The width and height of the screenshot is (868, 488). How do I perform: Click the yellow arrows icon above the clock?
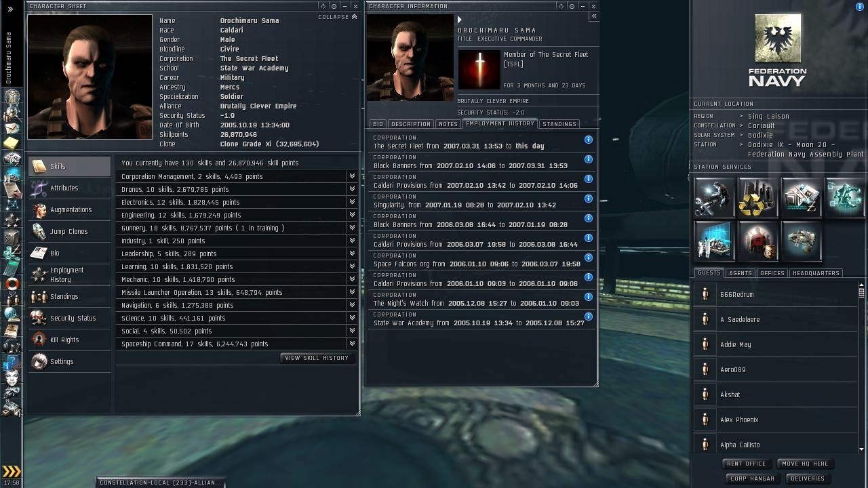12,471
